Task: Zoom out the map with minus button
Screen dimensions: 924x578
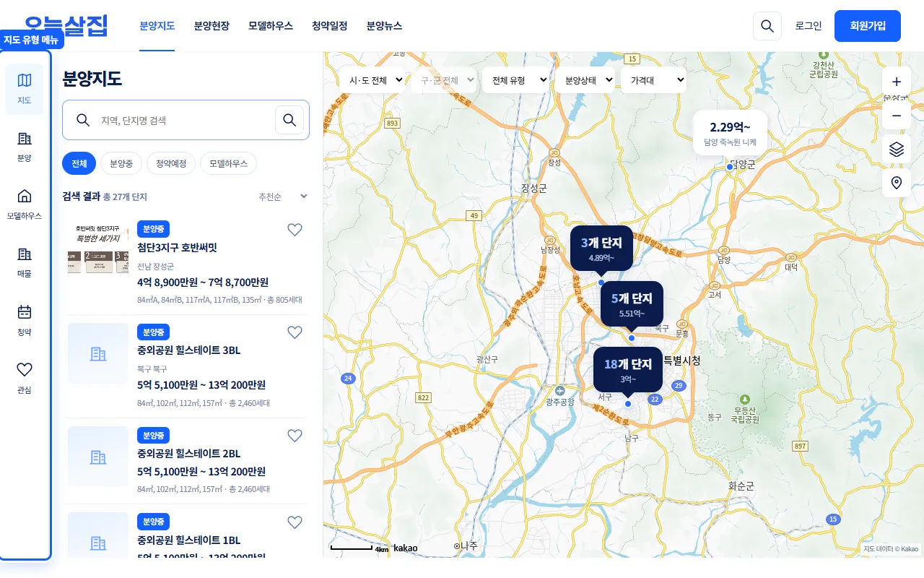Action: [897, 116]
